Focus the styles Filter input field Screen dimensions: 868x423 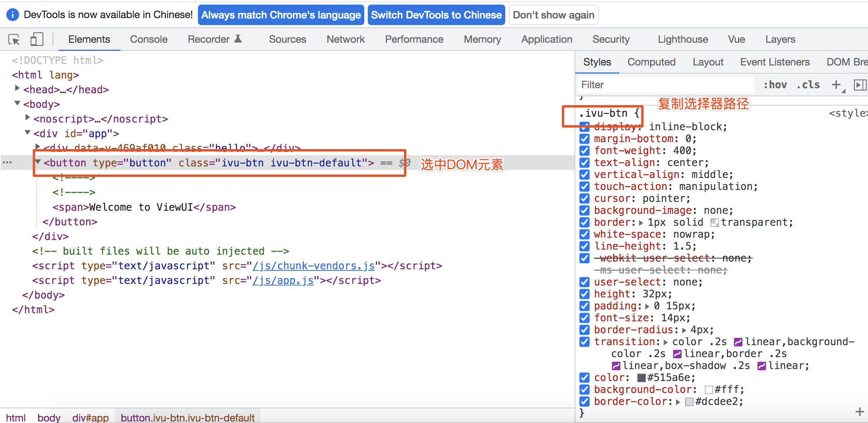(666, 85)
